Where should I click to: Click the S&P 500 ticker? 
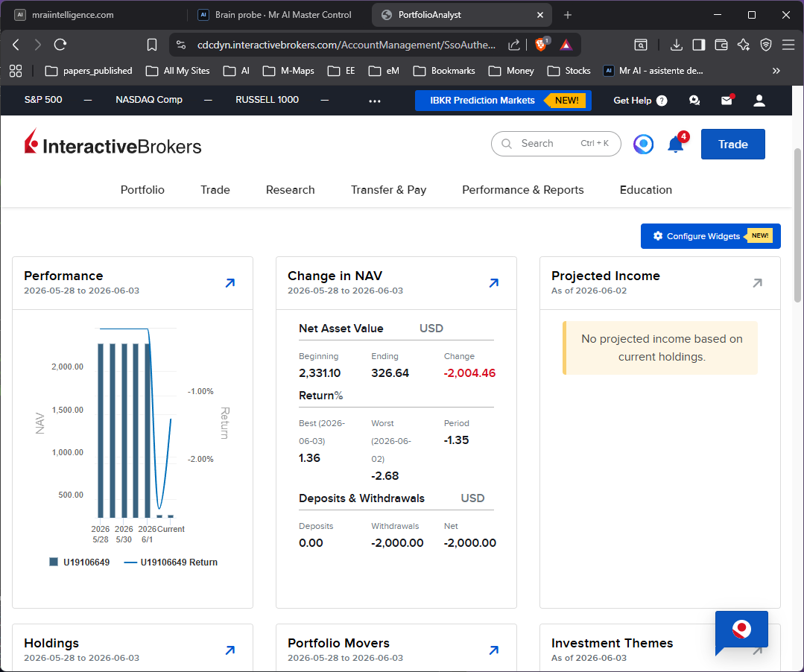point(43,100)
